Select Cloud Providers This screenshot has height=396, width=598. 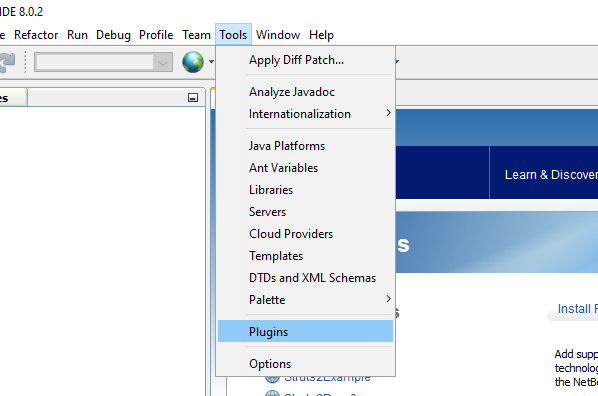[305, 234]
